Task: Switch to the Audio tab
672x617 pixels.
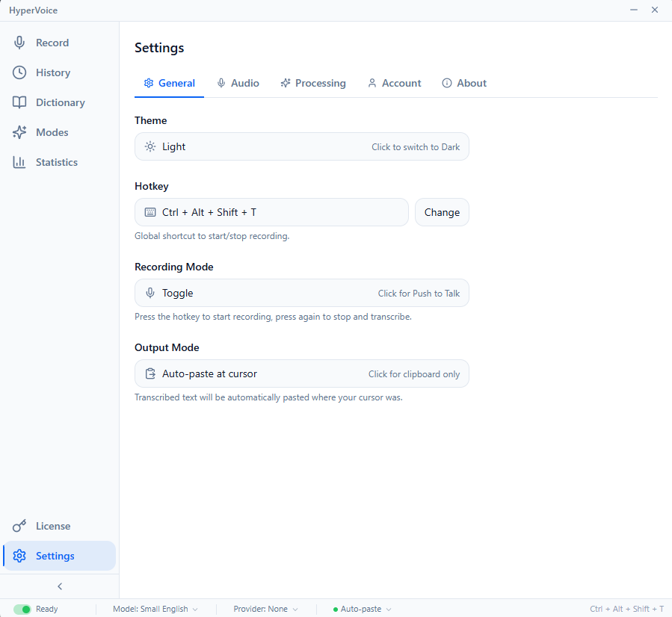Action: [x=238, y=83]
